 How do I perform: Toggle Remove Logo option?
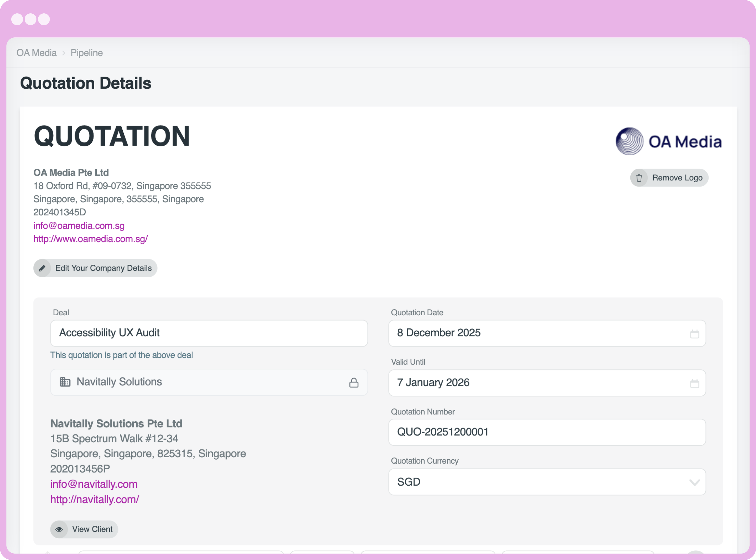[x=668, y=177]
